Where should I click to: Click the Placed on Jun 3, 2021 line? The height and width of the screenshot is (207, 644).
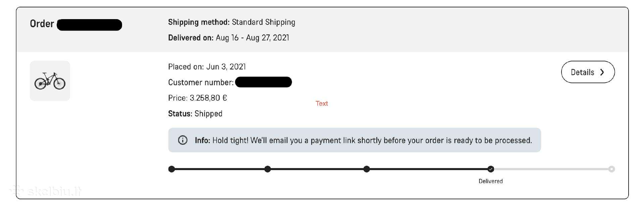click(207, 67)
